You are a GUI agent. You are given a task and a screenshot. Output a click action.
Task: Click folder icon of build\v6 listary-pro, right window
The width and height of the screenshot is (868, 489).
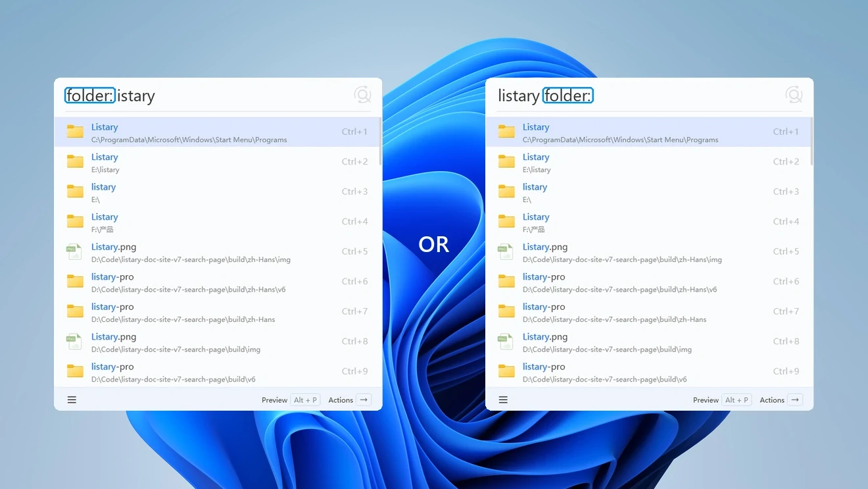pyautogui.click(x=506, y=371)
